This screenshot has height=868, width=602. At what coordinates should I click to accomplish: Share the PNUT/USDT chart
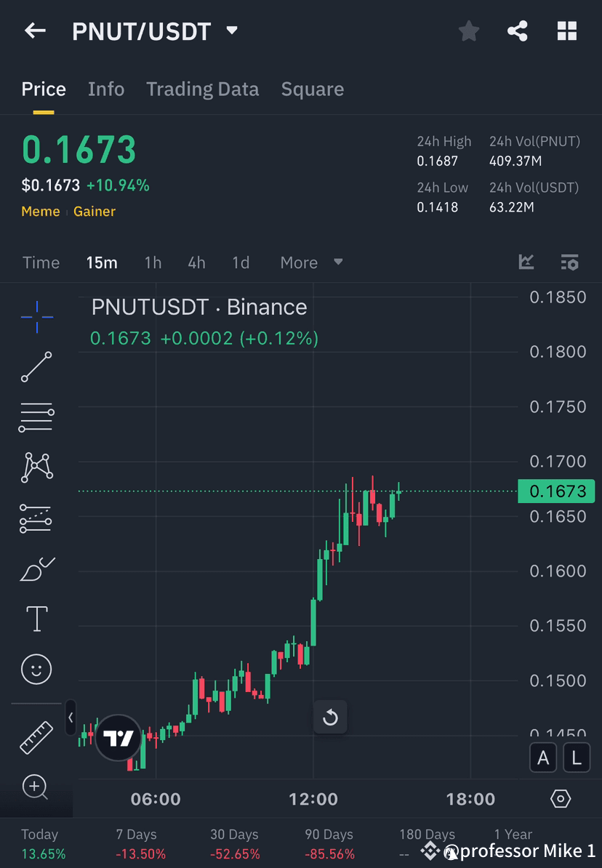click(518, 31)
